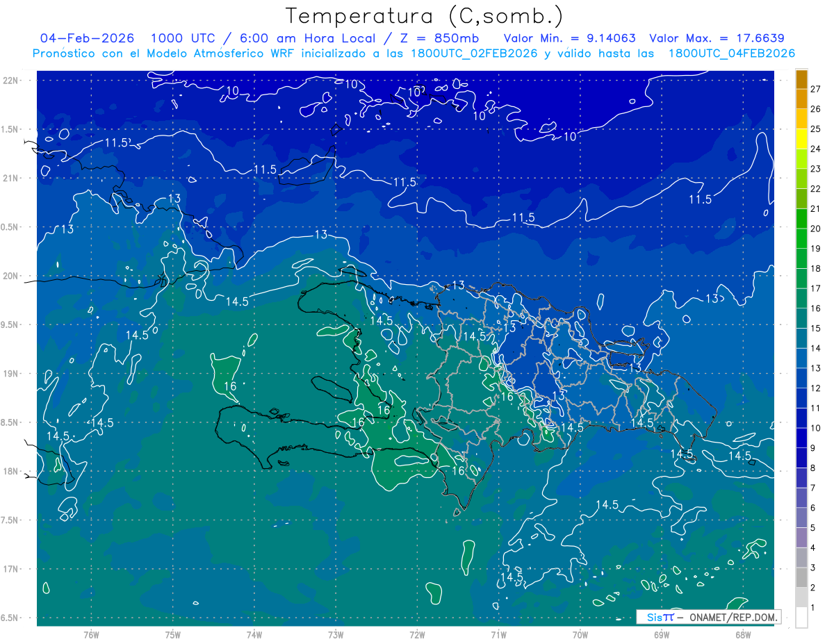834x644 pixels.
Task: Click the "73W" longitude axis label
Action: pyautogui.click(x=336, y=634)
